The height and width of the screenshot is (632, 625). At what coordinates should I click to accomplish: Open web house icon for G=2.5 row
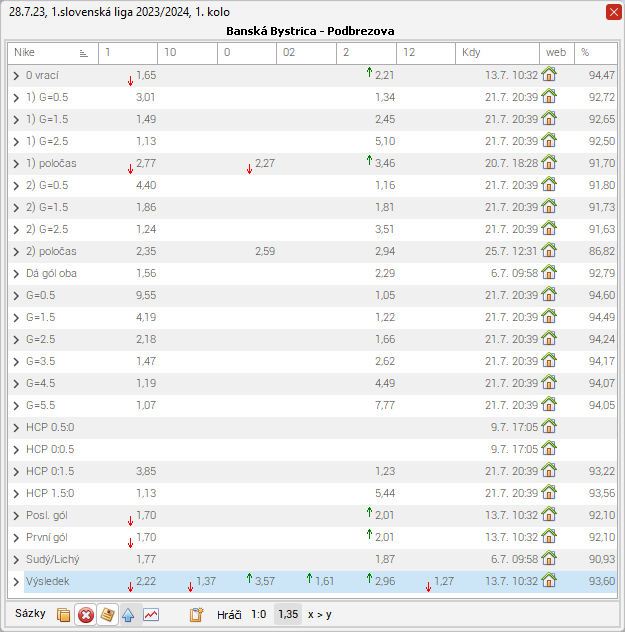click(x=549, y=339)
